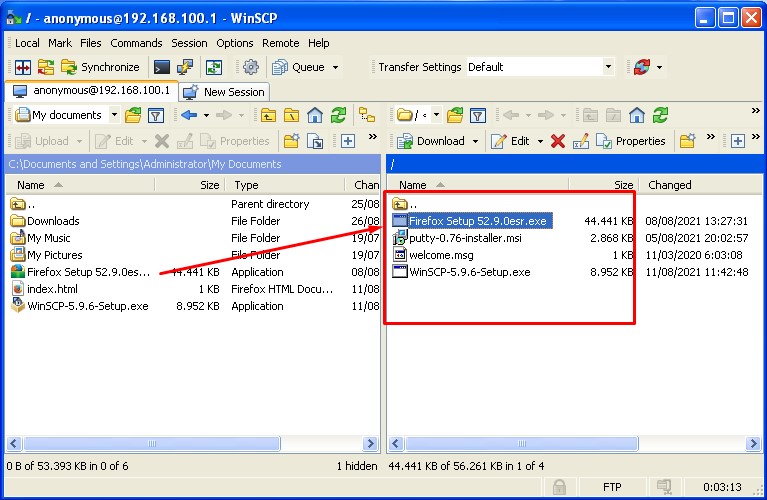The image size is (767, 500).
Task: Click Keep Remote Directory Up to Date icon
Action: 213,67
